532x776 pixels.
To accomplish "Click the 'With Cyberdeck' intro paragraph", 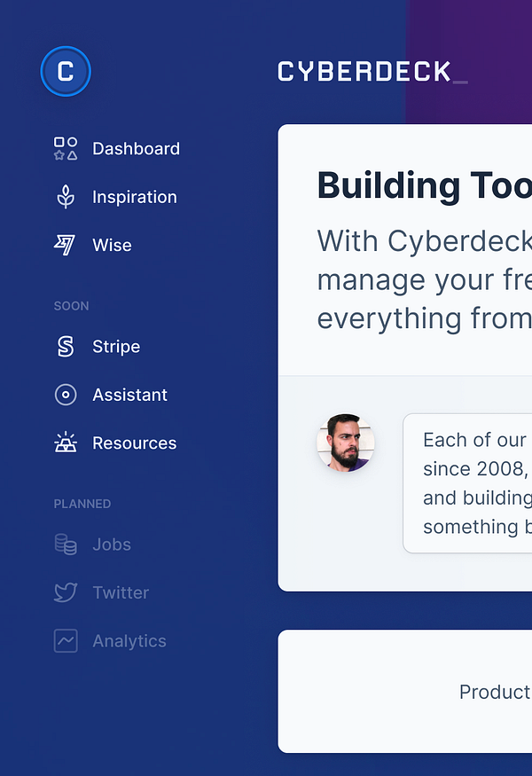I will 424,279.
